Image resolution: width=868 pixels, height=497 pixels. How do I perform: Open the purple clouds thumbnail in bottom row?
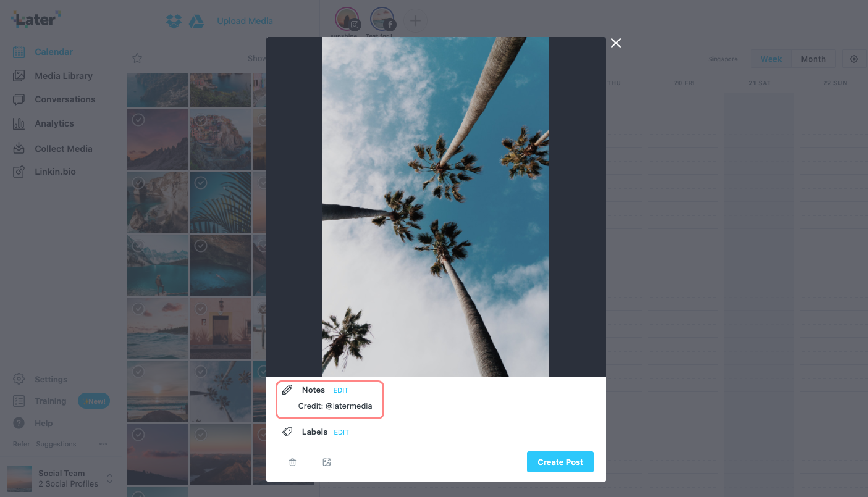[x=158, y=454]
